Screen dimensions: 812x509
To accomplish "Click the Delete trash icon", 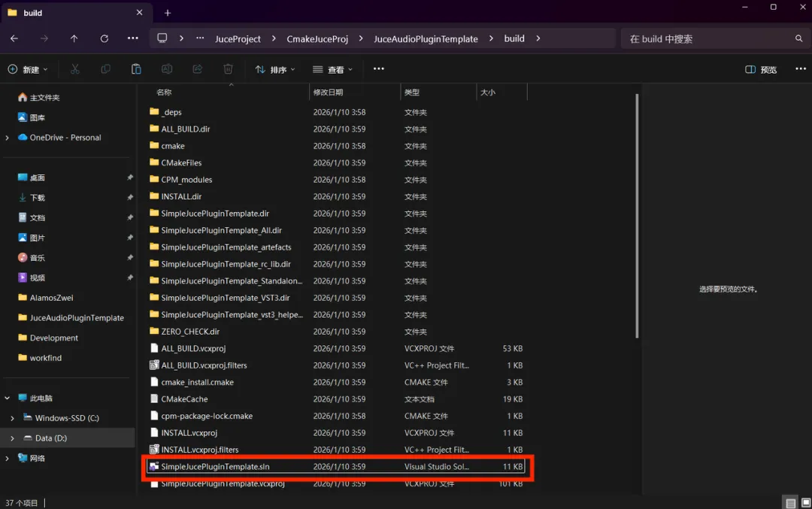I will 228,69.
